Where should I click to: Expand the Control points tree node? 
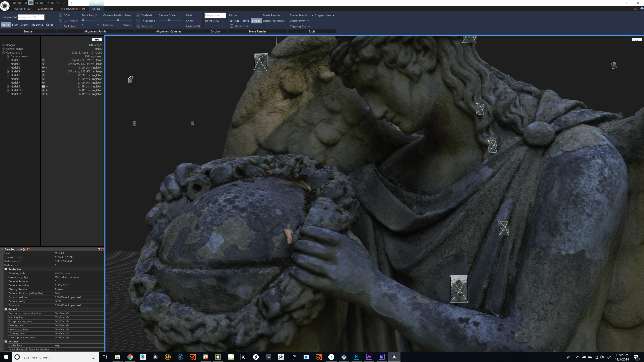(4, 49)
